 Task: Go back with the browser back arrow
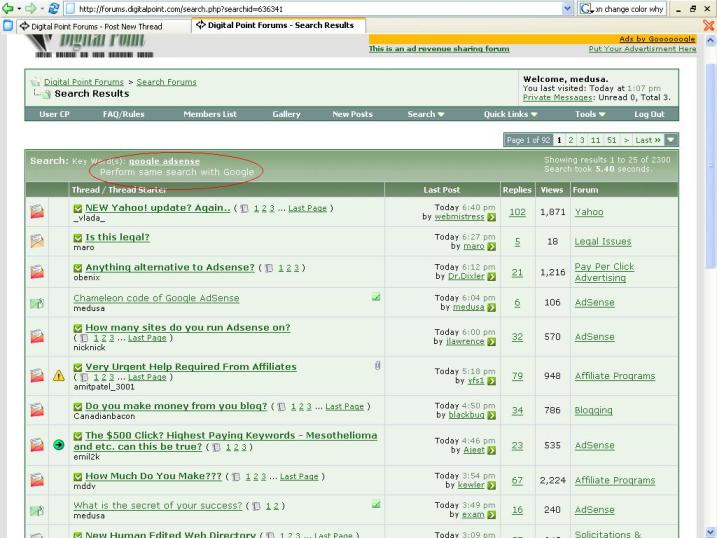click(8, 8)
